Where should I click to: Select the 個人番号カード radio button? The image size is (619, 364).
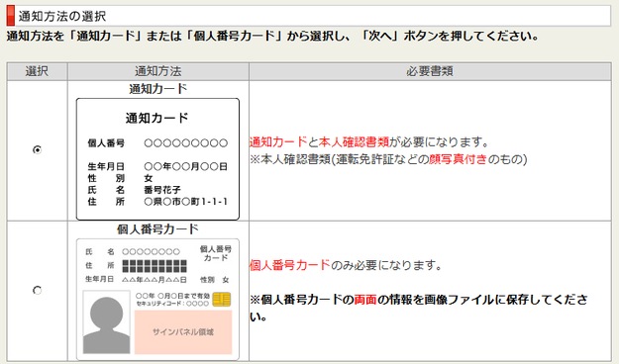tap(37, 290)
